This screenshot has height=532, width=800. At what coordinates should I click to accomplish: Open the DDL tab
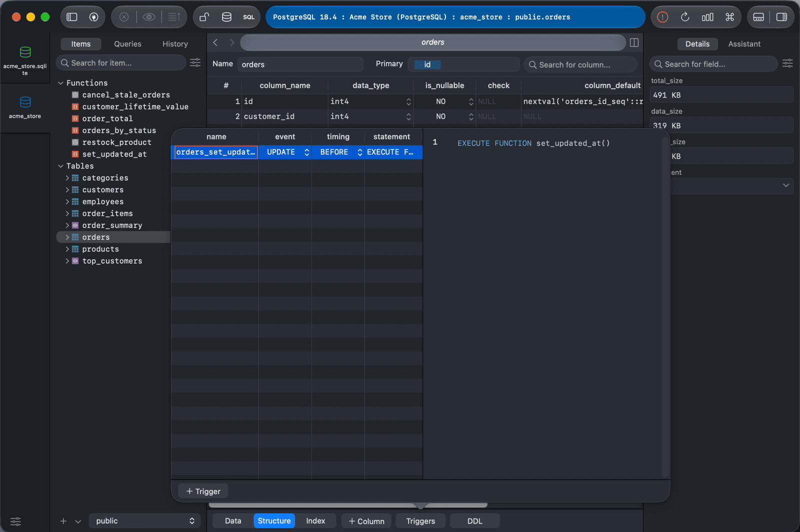474,521
